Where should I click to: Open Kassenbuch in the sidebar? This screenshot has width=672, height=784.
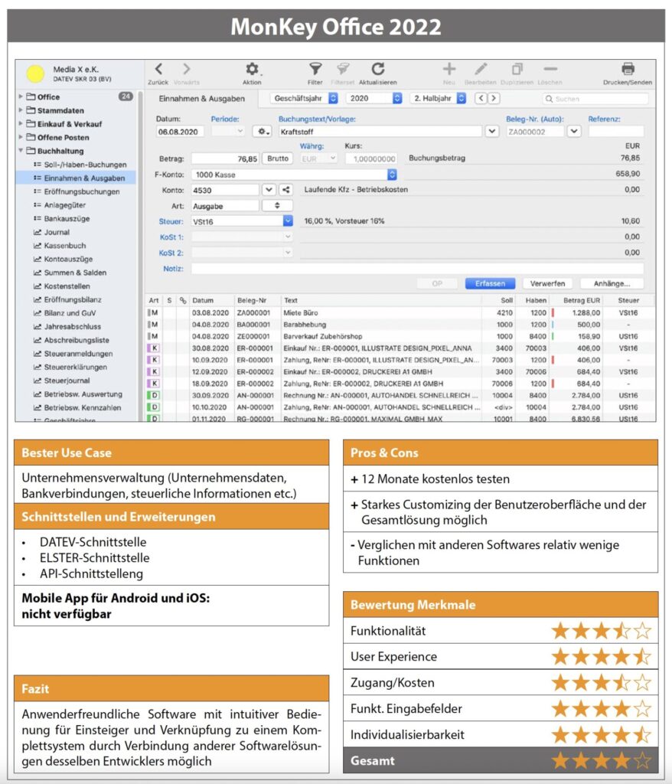pos(64,246)
